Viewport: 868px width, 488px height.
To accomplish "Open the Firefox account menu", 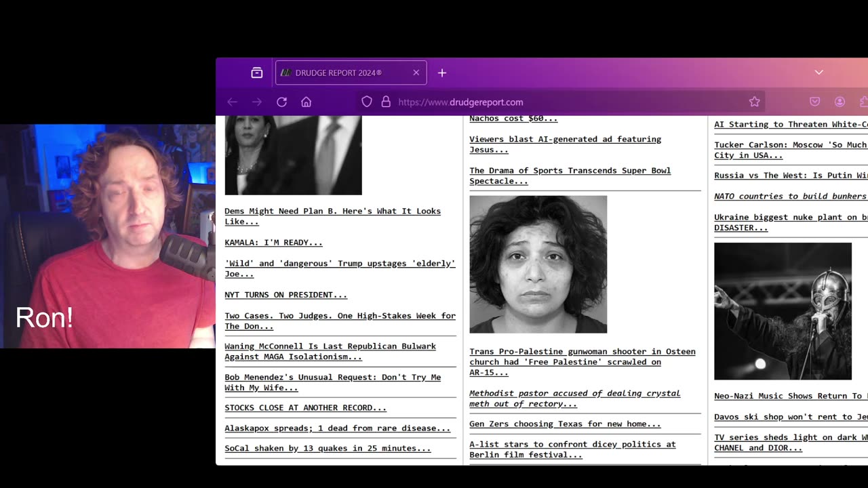I will click(840, 102).
